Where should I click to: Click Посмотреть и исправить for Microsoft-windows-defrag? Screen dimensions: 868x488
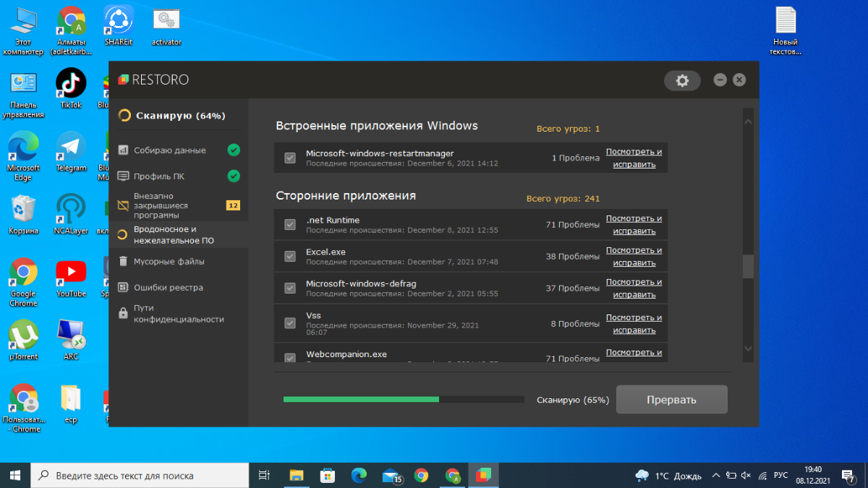(634, 288)
